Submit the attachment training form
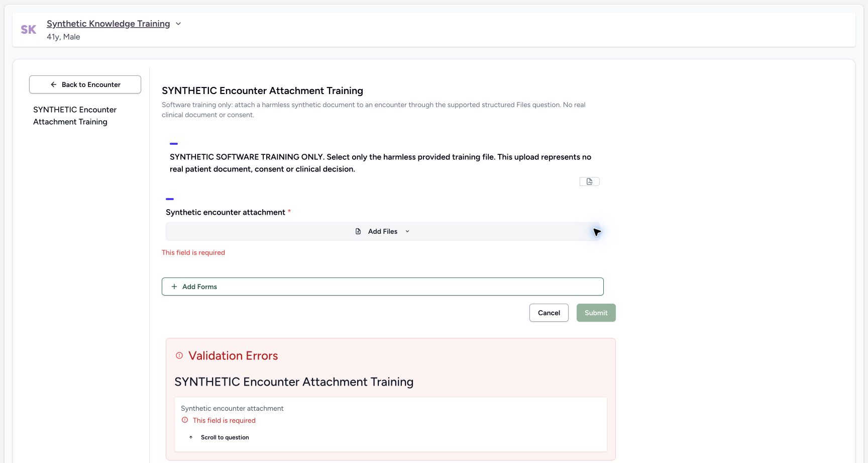Screen dimensions: 868x463 pos(596,313)
